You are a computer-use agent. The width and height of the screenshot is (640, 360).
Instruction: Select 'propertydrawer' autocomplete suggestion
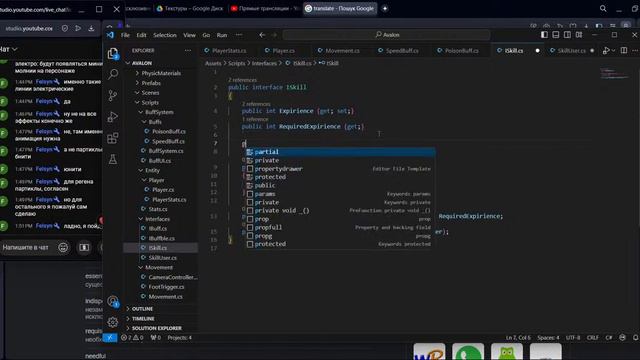340,169
